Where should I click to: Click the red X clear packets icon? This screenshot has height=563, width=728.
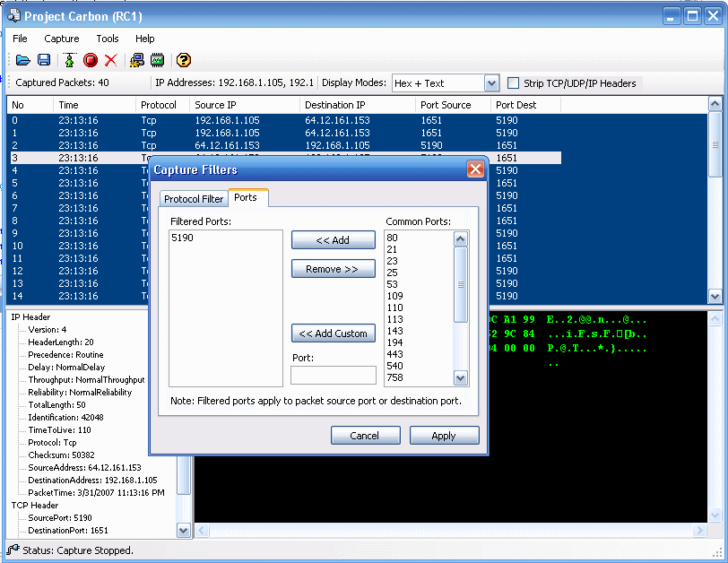[x=111, y=60]
